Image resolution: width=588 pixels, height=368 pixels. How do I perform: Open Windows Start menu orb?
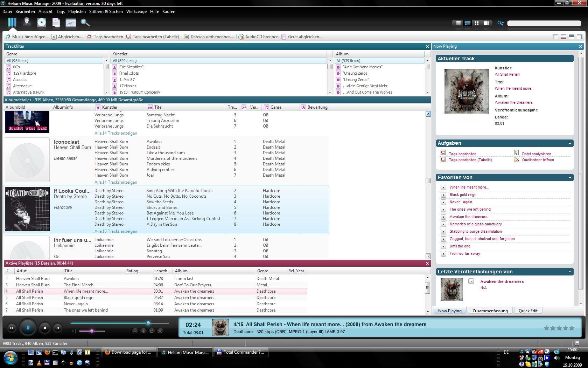coord(10,358)
